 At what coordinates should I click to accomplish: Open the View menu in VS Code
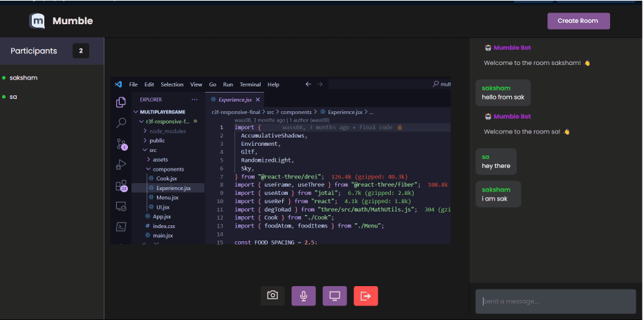pos(196,84)
